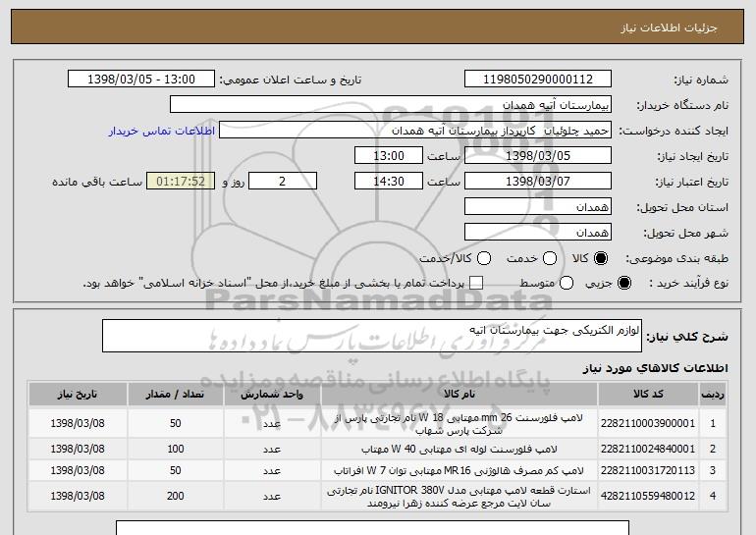756x535 pixels.
Task: Click item code 2282110003900001
Action: (648, 424)
